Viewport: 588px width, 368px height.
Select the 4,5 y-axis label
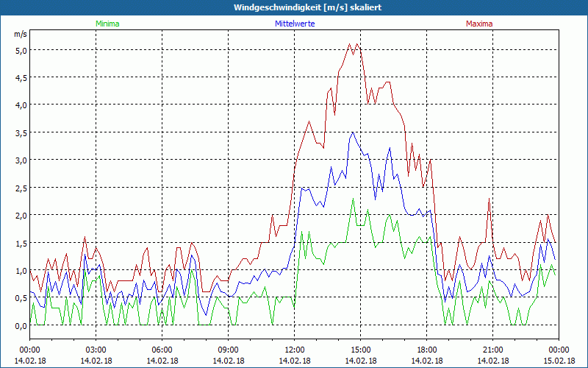coord(21,78)
